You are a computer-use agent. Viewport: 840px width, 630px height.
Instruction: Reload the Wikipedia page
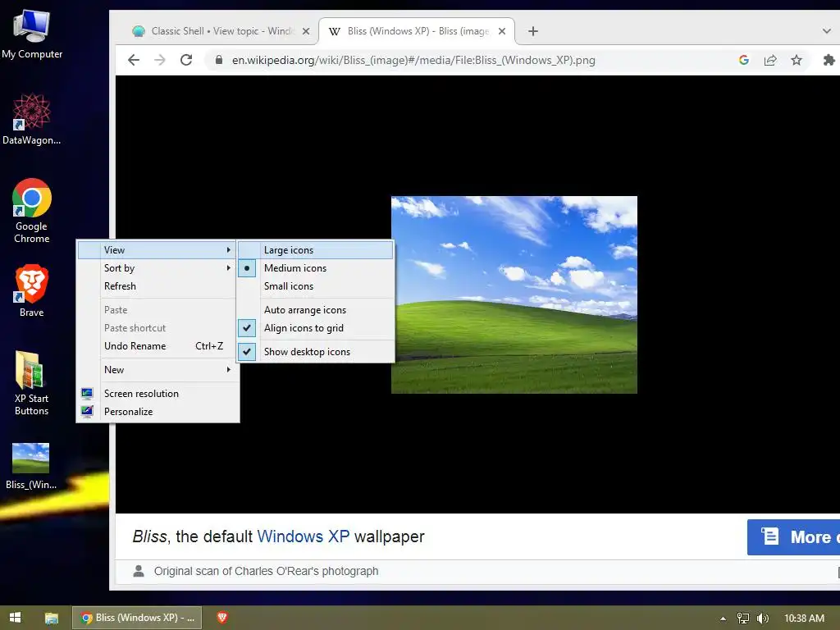186,60
